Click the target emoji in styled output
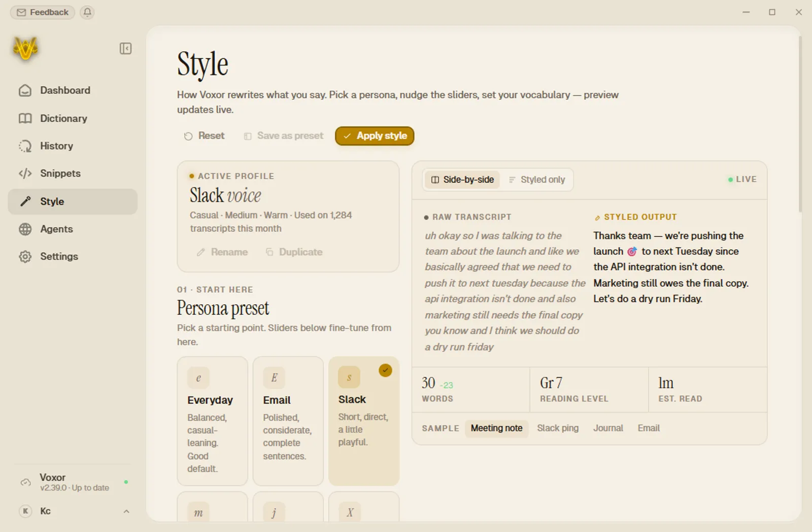 pos(632,252)
